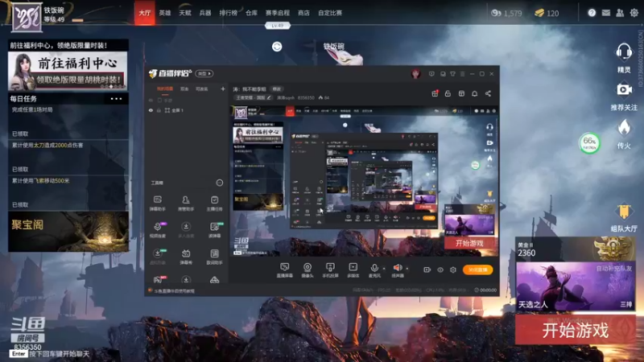Switch to 英雄 tab
The image size is (644, 362).
[165, 13]
